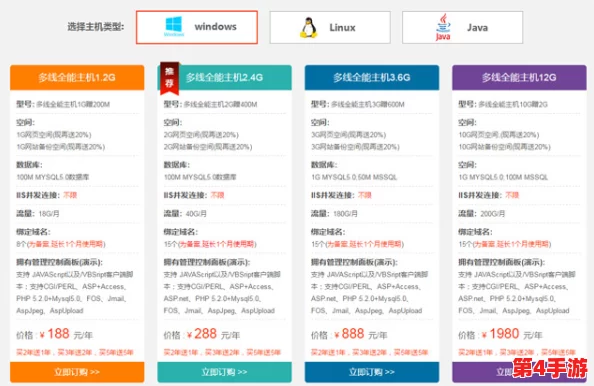Open the 多线全能主机2.4G card header
The height and width of the screenshot is (386, 594).
click(x=224, y=77)
